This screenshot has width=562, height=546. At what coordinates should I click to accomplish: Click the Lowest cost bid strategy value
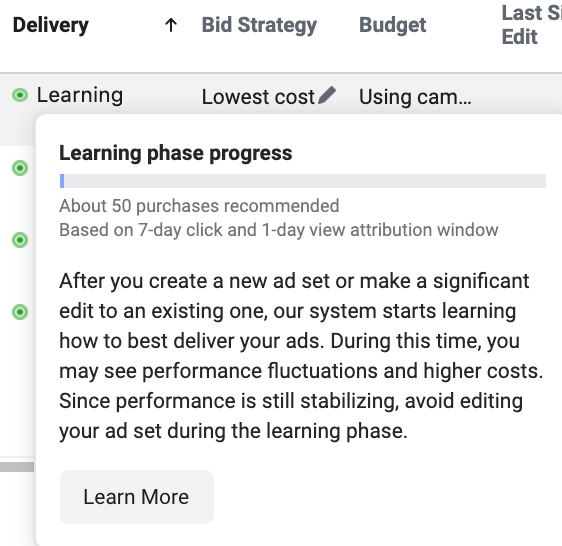258,97
